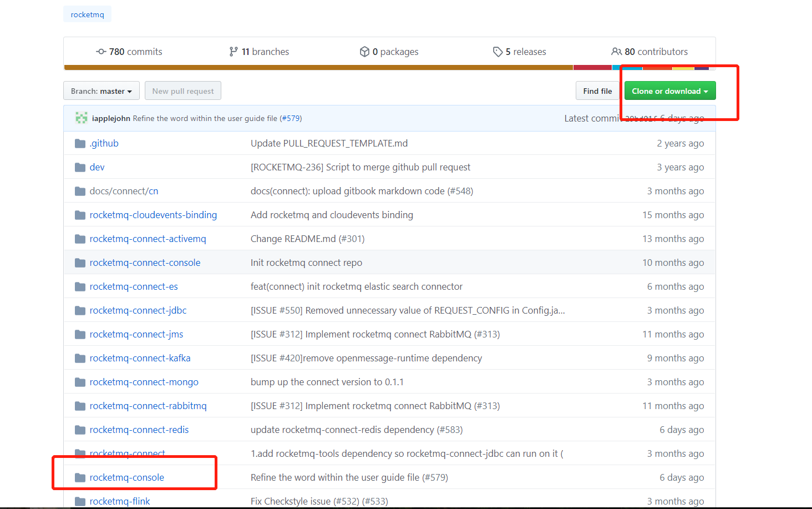Click the rocketmq-connect-mongo folder icon

[x=80, y=382]
